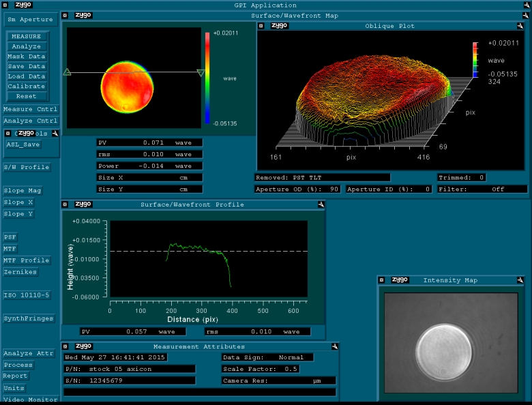Viewport: 532px width, 405px height.
Task: Open the Removed PST TLT selector
Action: 323,177
